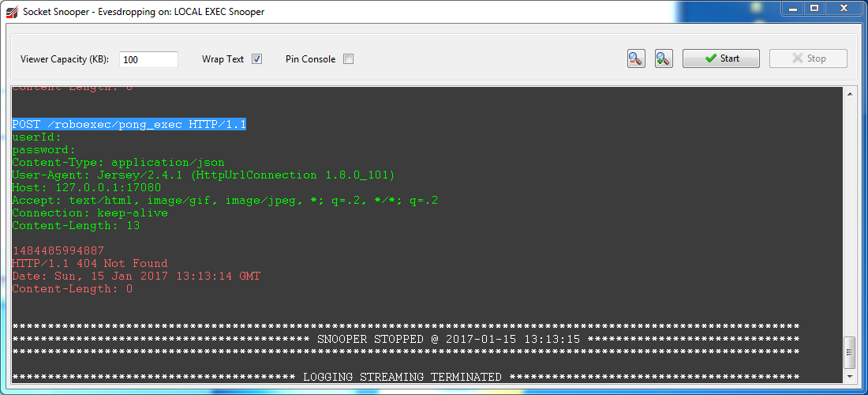Maximize the Socket Snooper window

(814, 9)
